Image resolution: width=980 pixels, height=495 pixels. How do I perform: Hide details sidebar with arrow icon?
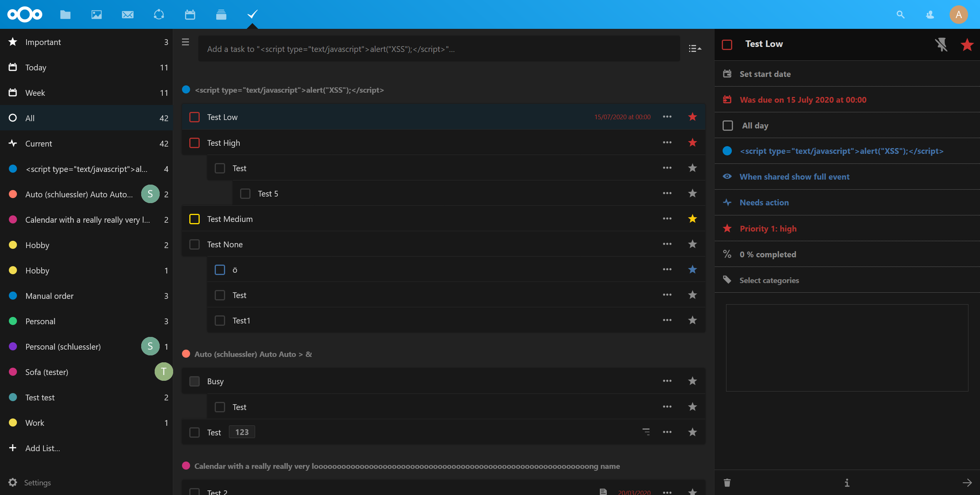point(967,482)
